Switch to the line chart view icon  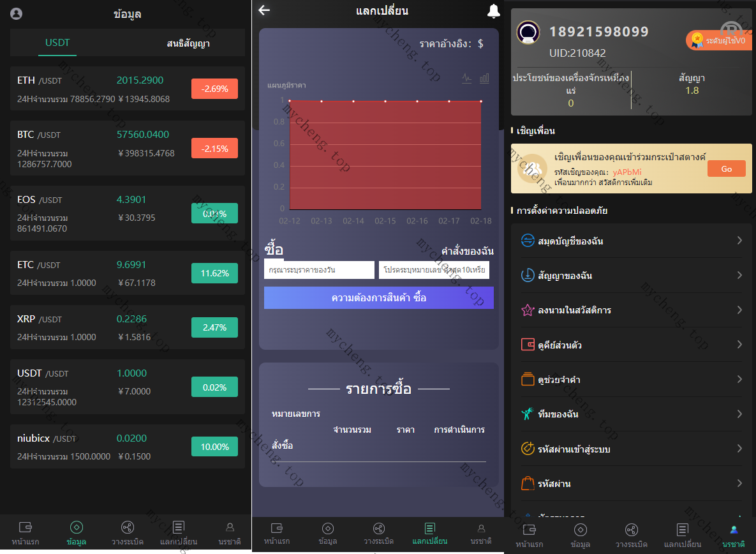[x=467, y=79]
